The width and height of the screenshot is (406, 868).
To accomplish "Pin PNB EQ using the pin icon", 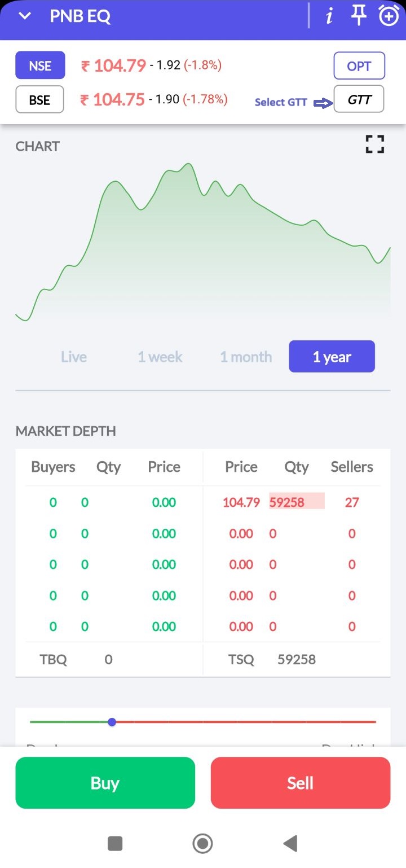I will coord(359,16).
